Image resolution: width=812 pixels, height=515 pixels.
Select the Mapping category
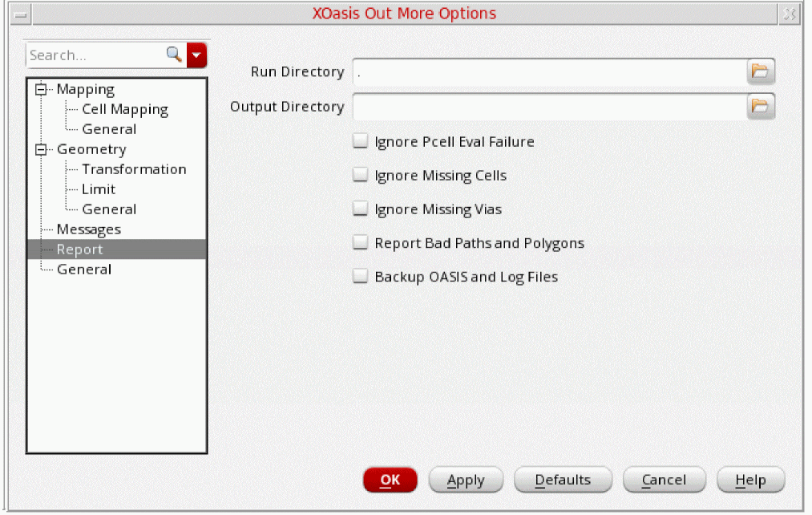[x=86, y=90]
